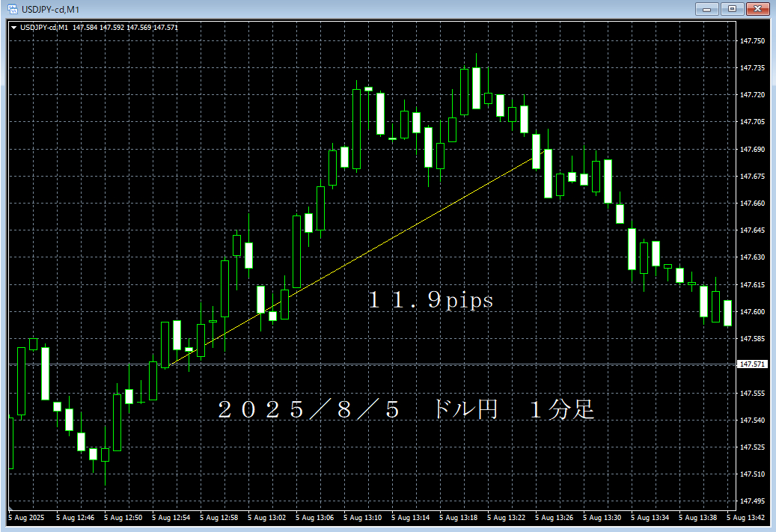Select the '2025/8/5 ドル円 1分足' text label
Viewport: 776px width, 532px height.
click(406, 409)
